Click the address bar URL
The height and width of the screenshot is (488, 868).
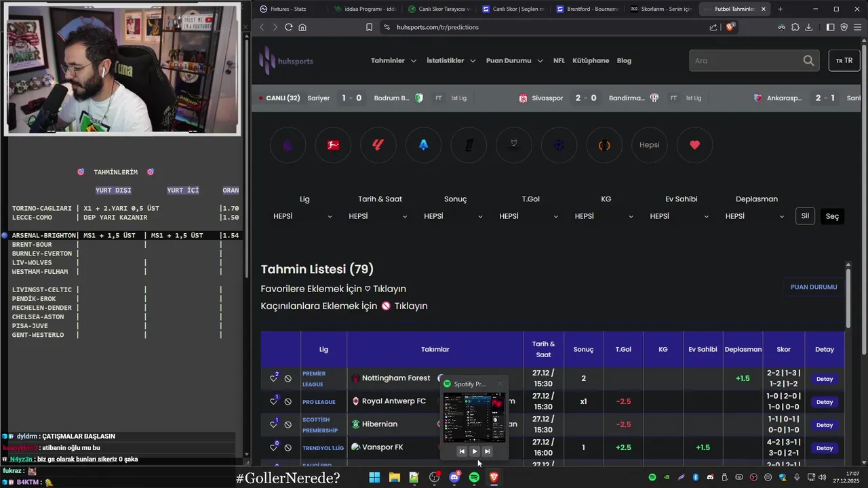(x=437, y=27)
